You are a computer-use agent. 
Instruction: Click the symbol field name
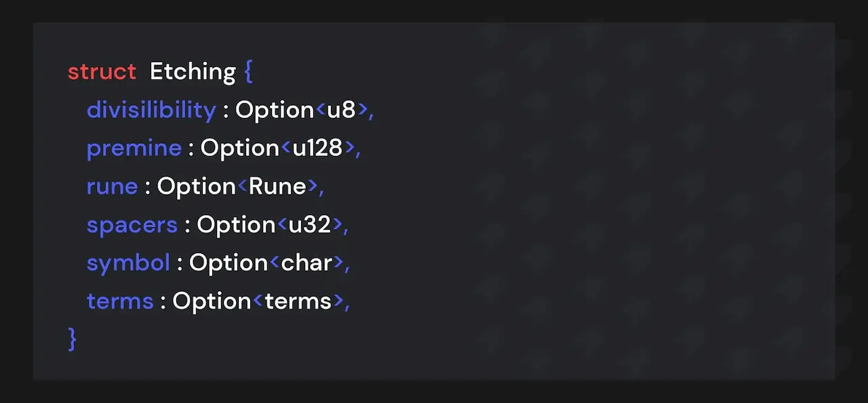pos(128,263)
